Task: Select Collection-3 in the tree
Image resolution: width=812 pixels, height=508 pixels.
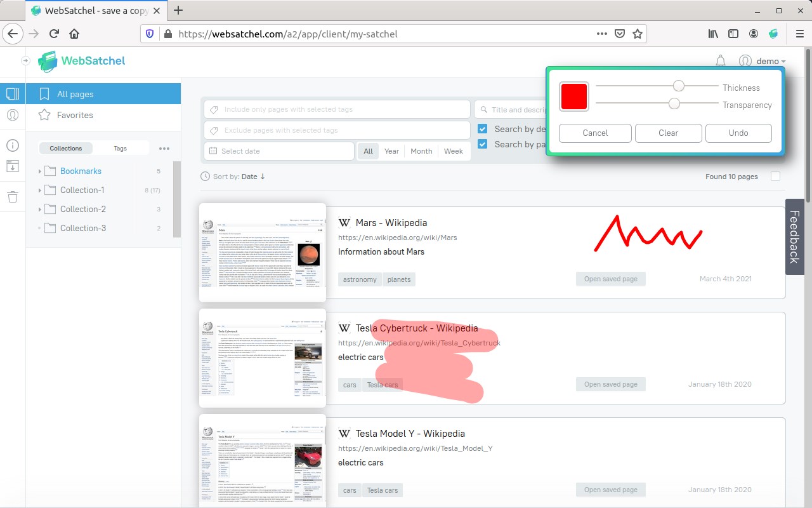Action: (x=83, y=228)
